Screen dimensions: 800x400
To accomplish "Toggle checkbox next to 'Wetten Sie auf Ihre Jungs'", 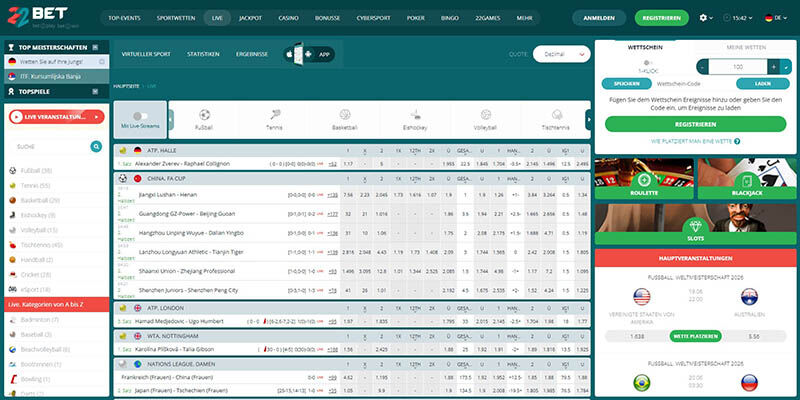I will tap(102, 62).
